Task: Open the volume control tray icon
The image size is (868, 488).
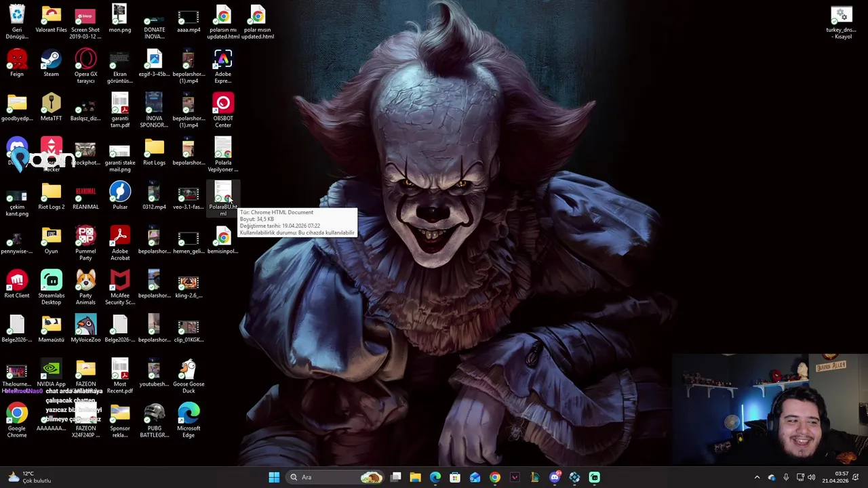Action: (811, 477)
